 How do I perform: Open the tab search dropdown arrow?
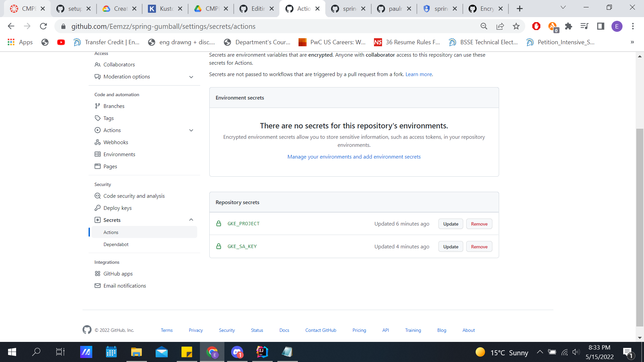pyautogui.click(x=563, y=7)
